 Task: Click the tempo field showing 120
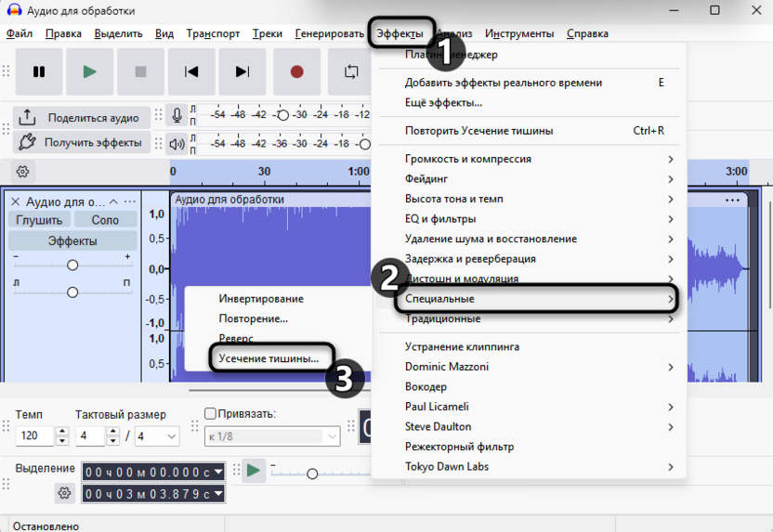[x=35, y=436]
